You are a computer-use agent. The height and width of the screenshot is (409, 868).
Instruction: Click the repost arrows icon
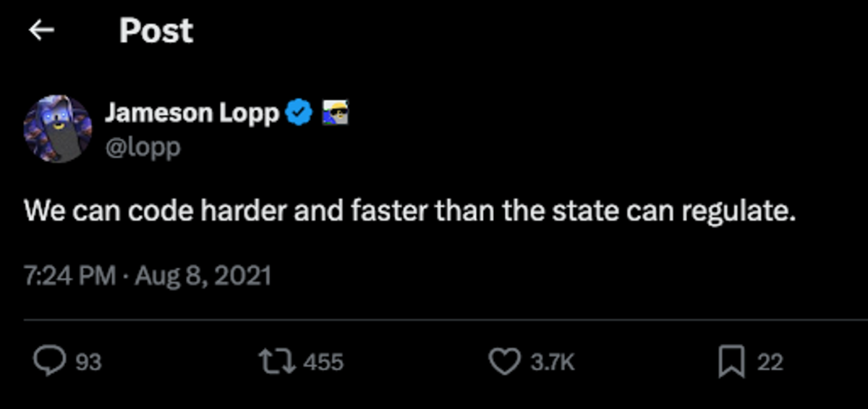point(280,361)
